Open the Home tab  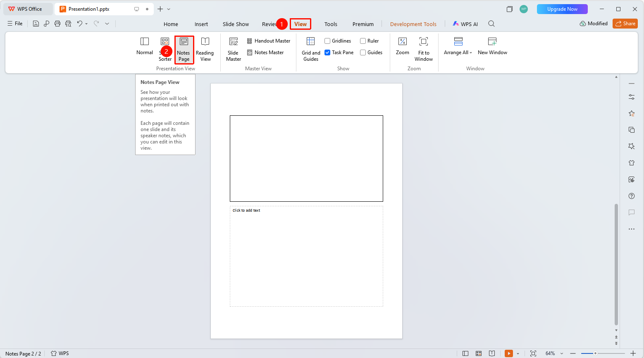(171, 24)
